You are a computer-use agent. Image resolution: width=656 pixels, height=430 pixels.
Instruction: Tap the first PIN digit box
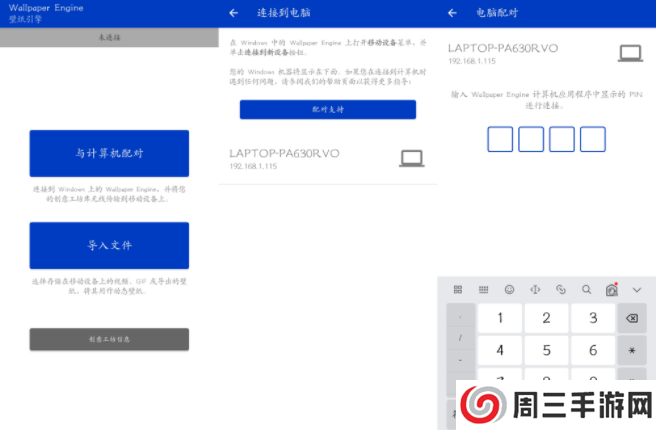500,139
